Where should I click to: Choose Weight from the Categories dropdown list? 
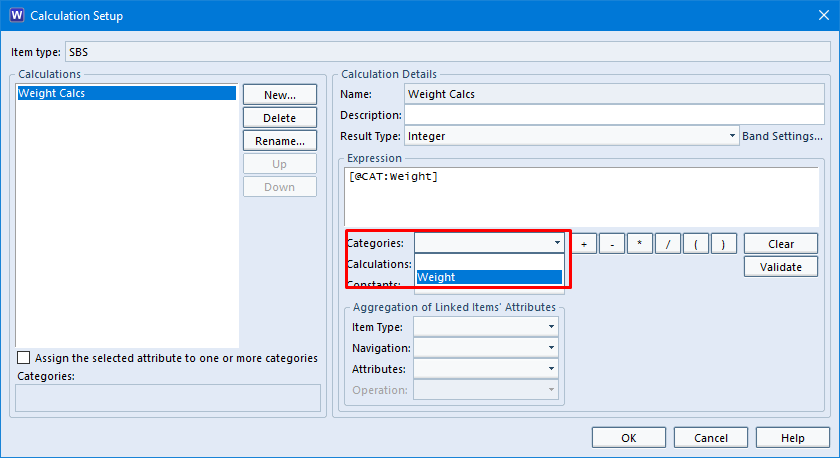pyautogui.click(x=489, y=277)
